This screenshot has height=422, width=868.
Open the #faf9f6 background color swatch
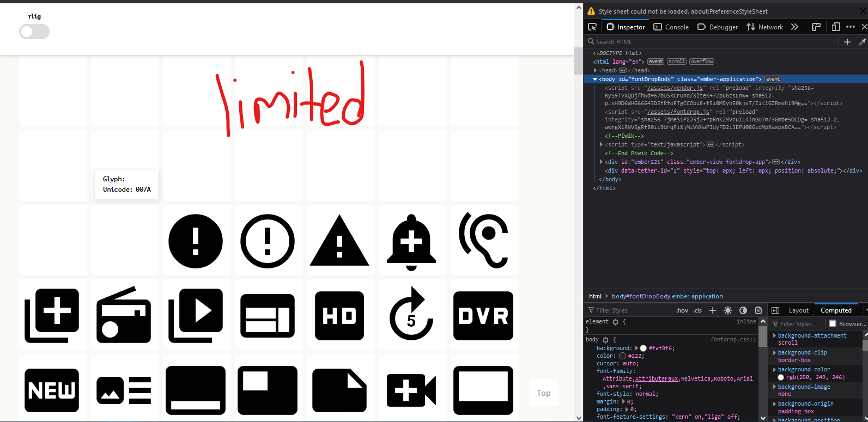point(644,348)
